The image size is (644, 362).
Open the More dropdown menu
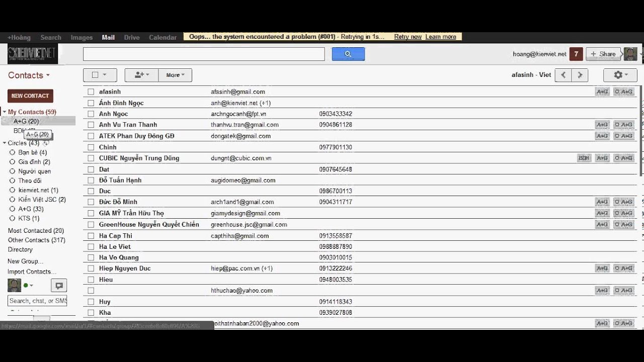coord(175,75)
